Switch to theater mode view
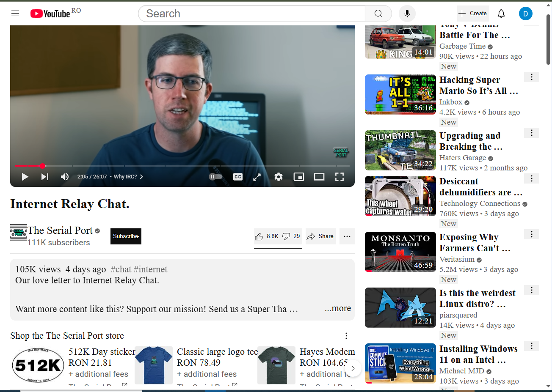 [x=319, y=177]
